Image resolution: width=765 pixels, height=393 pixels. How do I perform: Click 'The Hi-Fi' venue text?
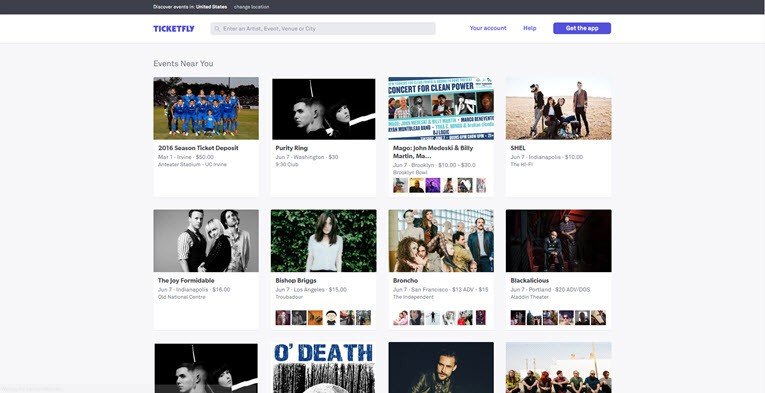click(x=522, y=165)
